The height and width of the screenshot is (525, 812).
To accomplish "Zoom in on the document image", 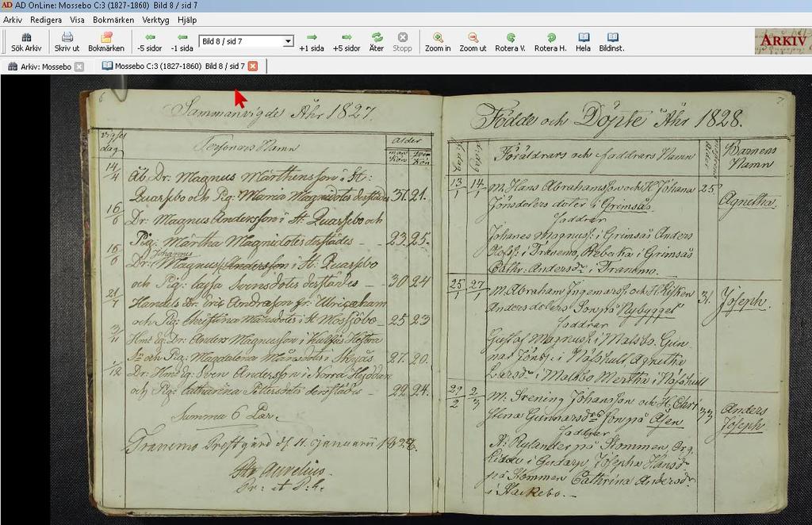I will coord(438,42).
